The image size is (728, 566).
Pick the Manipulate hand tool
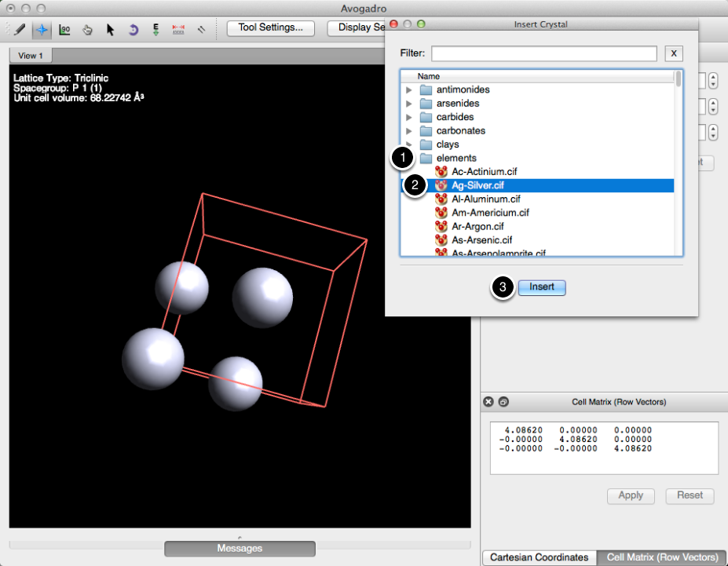pyautogui.click(x=87, y=29)
